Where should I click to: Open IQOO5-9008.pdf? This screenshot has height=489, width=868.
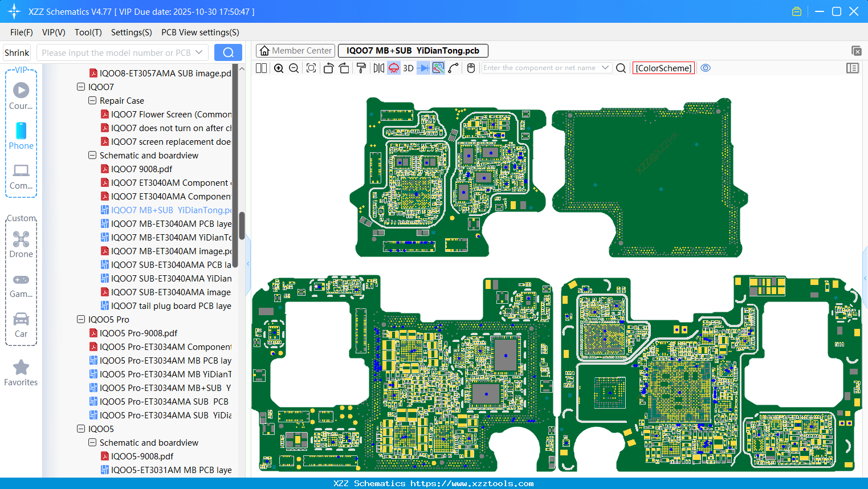click(x=137, y=457)
